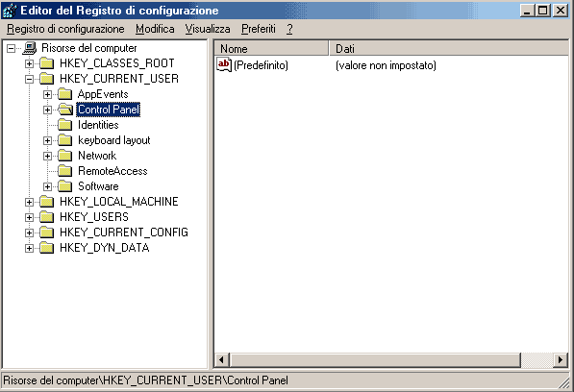The width and height of the screenshot is (574, 392).
Task: Expand the HKEY_USERS key
Action: (29, 217)
